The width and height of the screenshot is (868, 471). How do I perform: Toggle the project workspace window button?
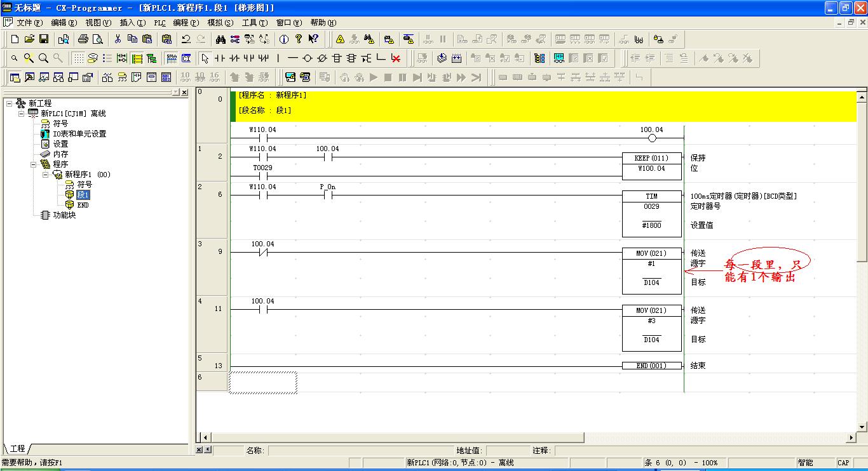pos(15,77)
